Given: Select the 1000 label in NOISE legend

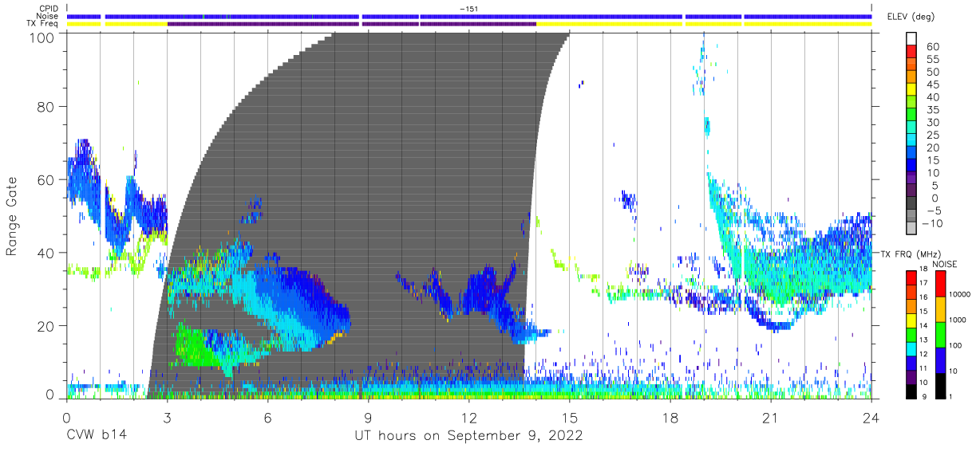Looking at the screenshot, I should (957, 320).
